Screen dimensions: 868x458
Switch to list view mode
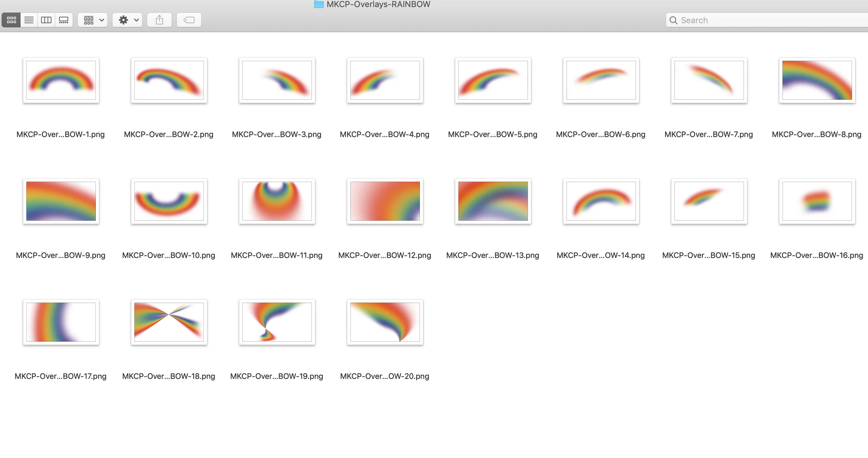pos(29,20)
